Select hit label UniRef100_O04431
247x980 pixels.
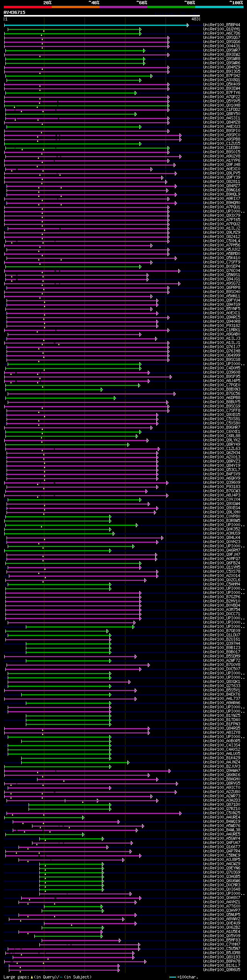click(x=222, y=46)
